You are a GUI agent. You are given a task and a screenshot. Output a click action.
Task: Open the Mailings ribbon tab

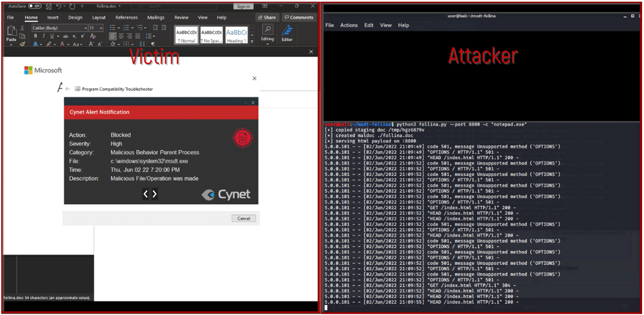coord(156,18)
